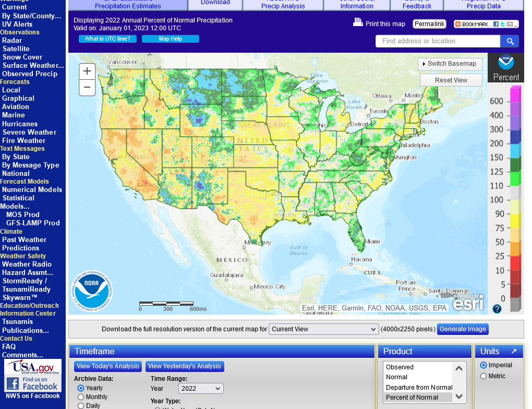
Task: Open the Year 2022 dropdown
Action: [201, 389]
